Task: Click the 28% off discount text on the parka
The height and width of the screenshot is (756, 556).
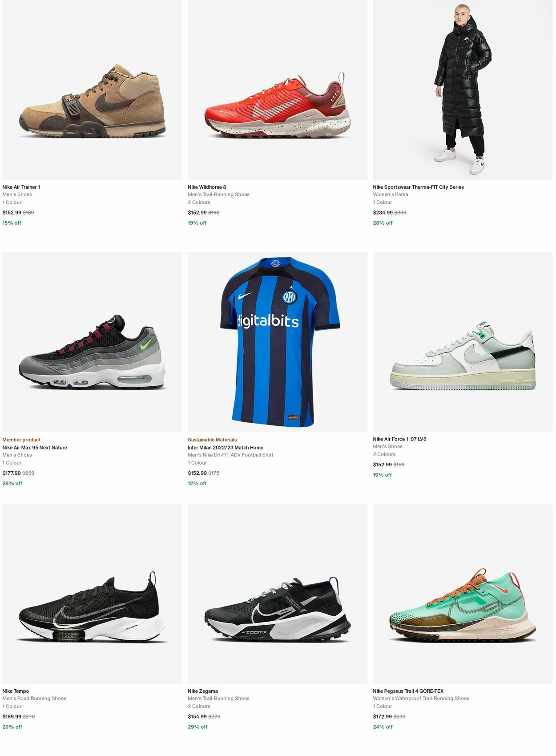Action: pos(382,222)
